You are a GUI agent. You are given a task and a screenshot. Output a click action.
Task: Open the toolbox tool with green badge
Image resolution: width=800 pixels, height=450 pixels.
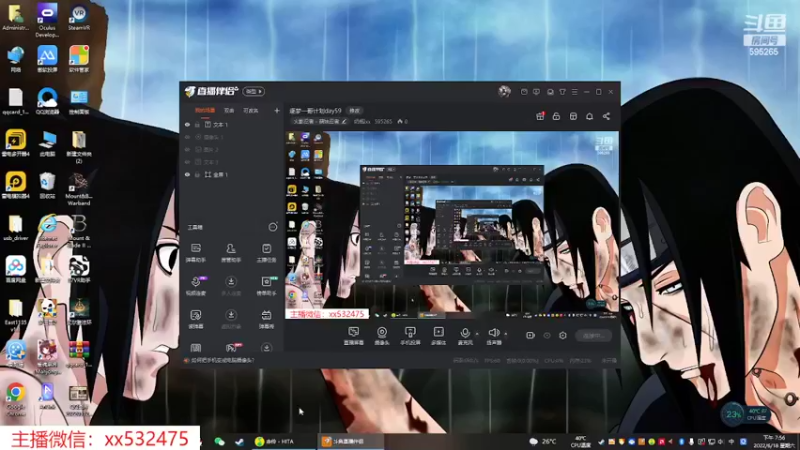coord(266,286)
